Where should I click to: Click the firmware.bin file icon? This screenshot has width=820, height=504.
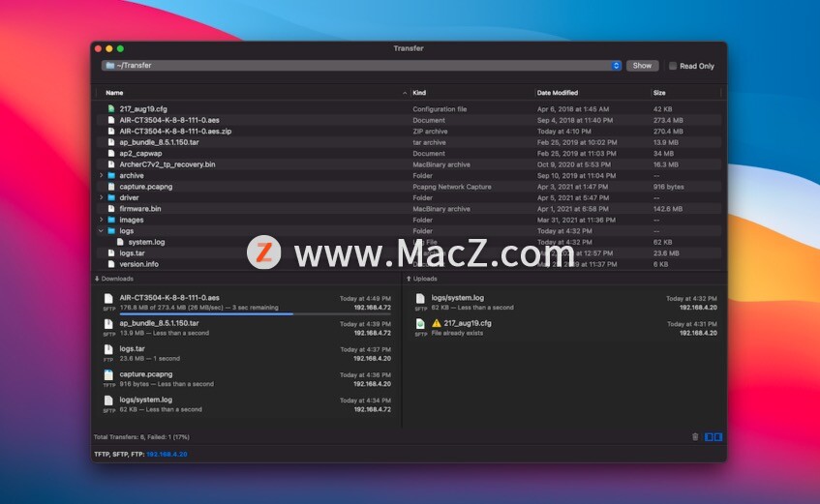pos(111,209)
